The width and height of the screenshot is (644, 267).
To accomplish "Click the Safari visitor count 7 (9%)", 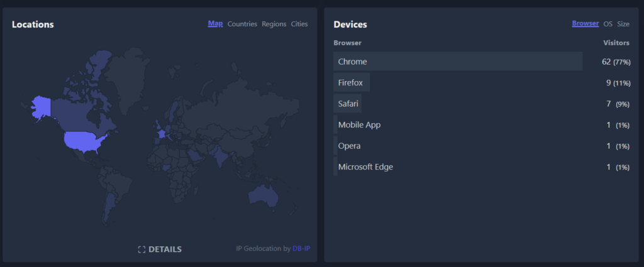I will 618,104.
